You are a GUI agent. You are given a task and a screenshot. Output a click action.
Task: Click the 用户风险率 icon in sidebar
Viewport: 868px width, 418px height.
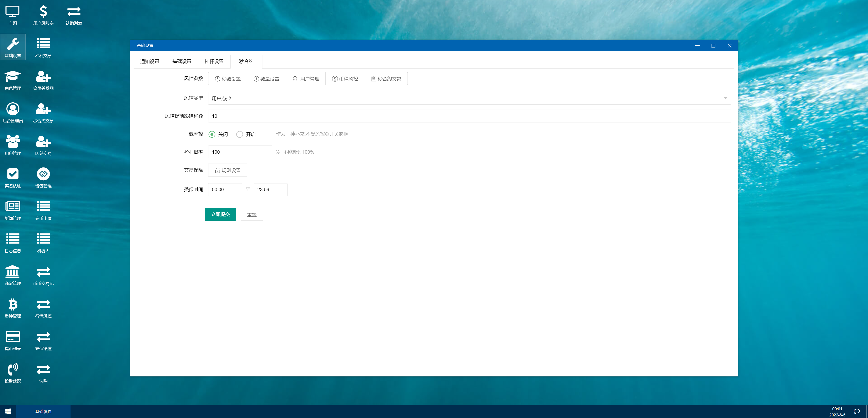tap(43, 15)
